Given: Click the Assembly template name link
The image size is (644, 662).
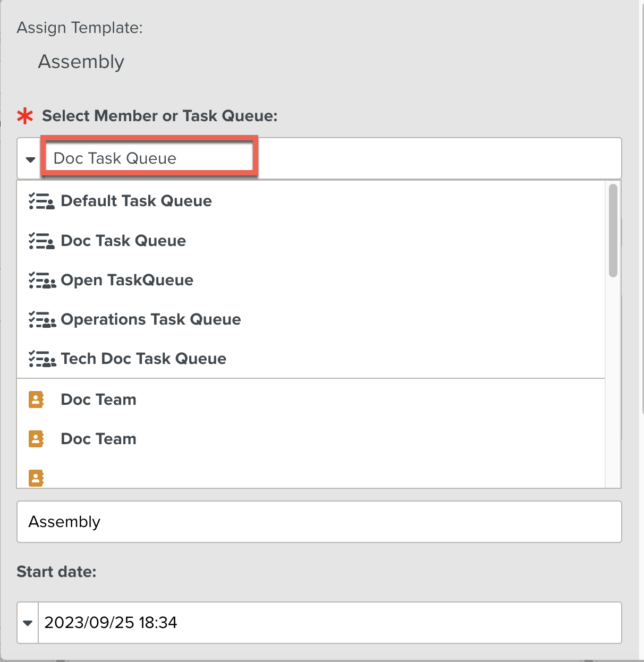Looking at the screenshot, I should click(x=81, y=61).
